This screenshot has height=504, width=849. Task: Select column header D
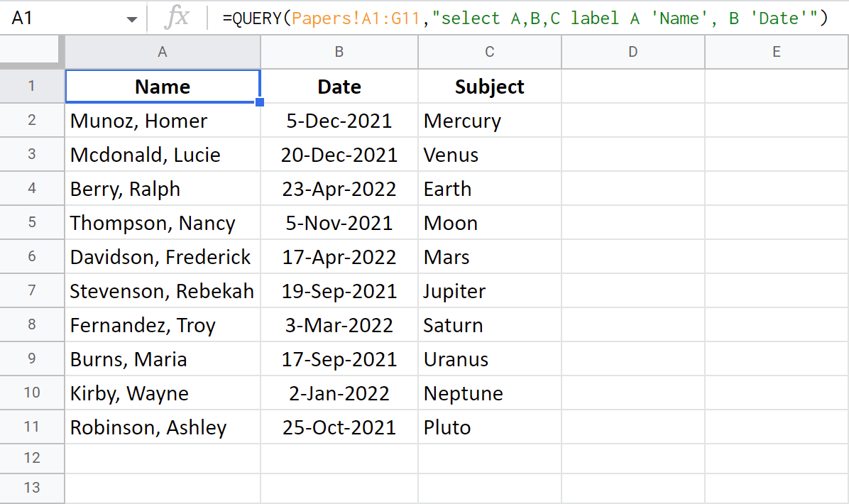coord(632,51)
